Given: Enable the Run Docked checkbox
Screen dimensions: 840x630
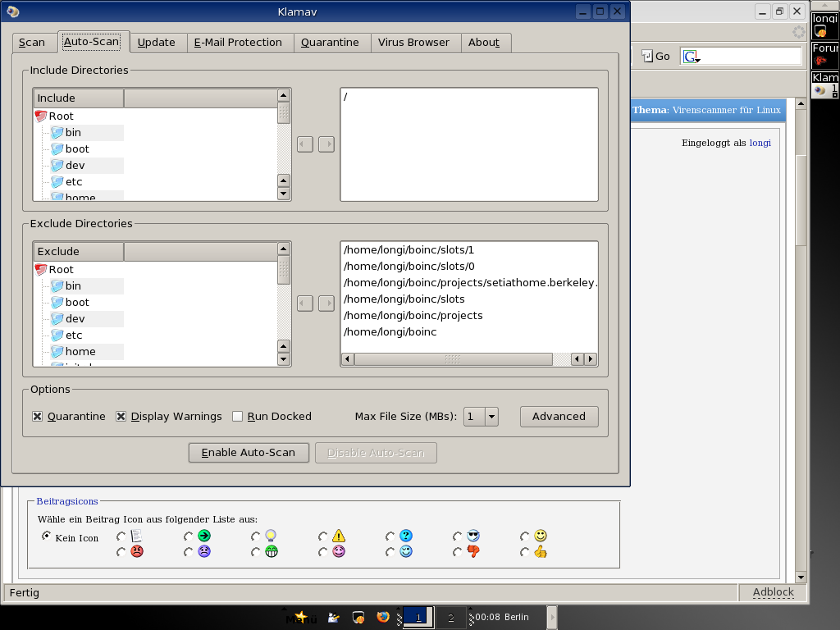Looking at the screenshot, I should coord(237,416).
